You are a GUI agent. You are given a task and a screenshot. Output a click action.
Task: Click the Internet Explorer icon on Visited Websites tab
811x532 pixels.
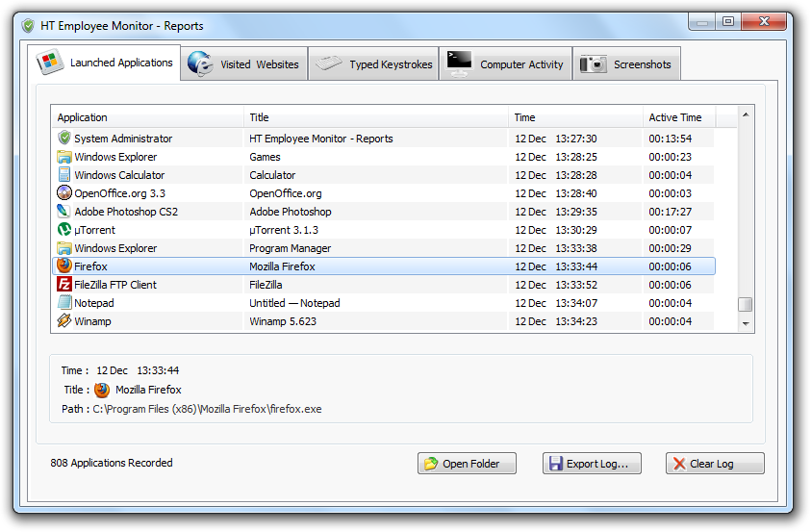201,64
